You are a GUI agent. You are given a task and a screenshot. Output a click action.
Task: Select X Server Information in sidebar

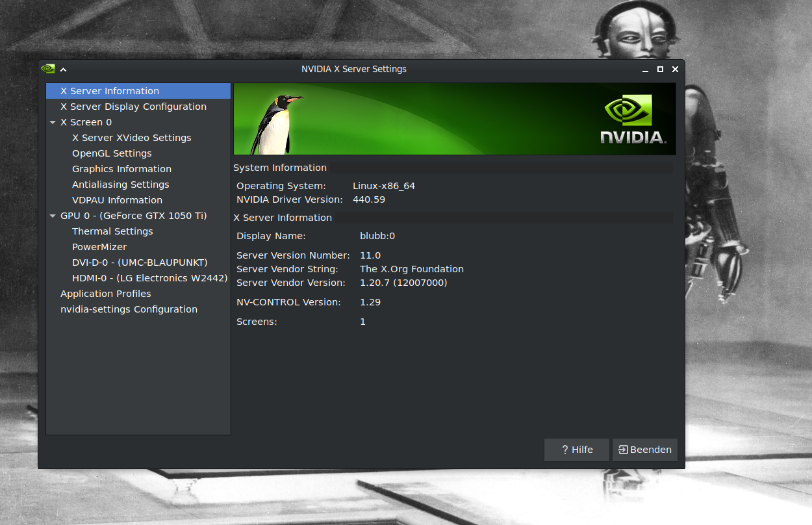138,91
